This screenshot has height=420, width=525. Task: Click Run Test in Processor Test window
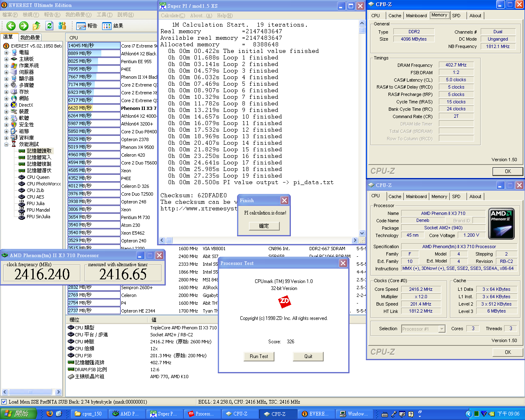[259, 356]
